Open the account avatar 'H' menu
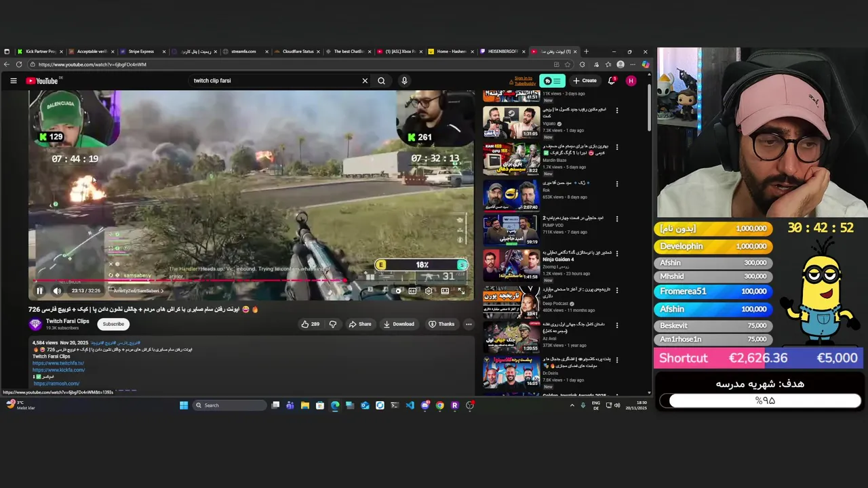This screenshot has height=488, width=868. tap(631, 81)
